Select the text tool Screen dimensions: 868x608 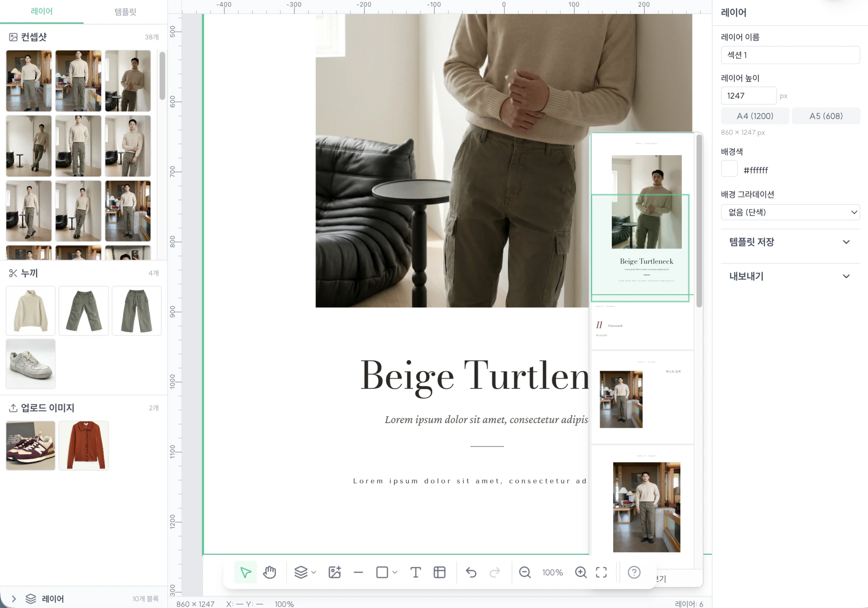point(415,573)
